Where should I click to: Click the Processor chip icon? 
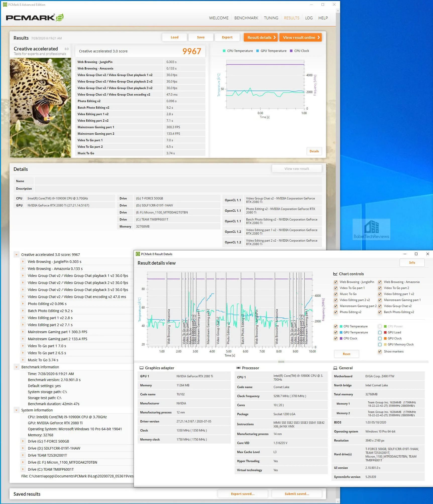pyautogui.click(x=238, y=368)
